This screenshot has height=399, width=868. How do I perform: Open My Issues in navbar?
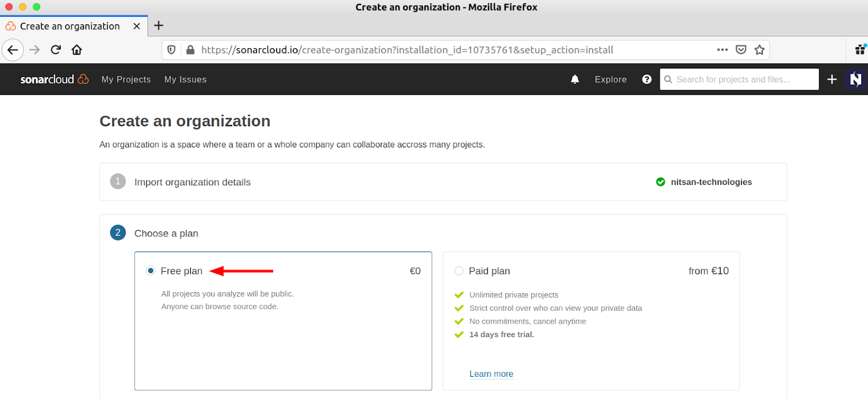pyautogui.click(x=186, y=79)
